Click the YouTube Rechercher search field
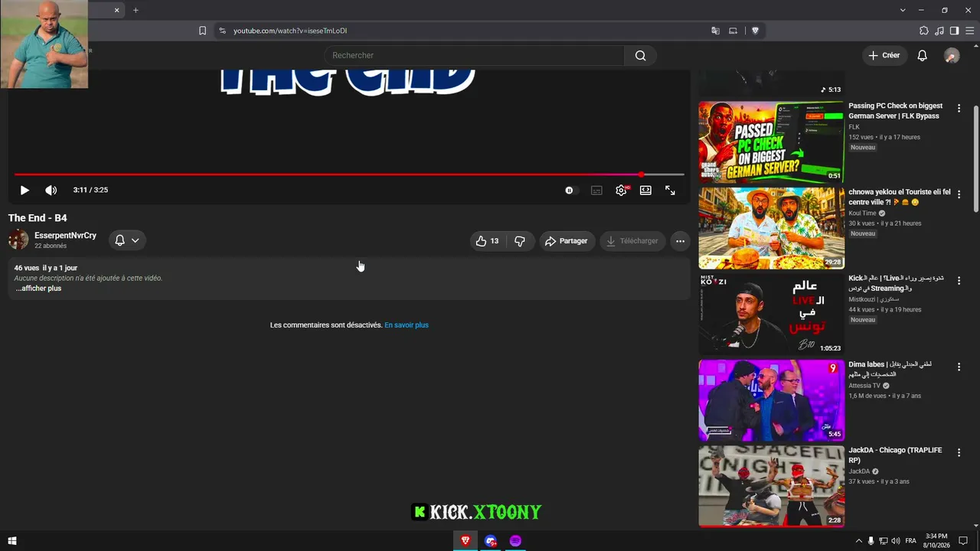 (x=475, y=55)
